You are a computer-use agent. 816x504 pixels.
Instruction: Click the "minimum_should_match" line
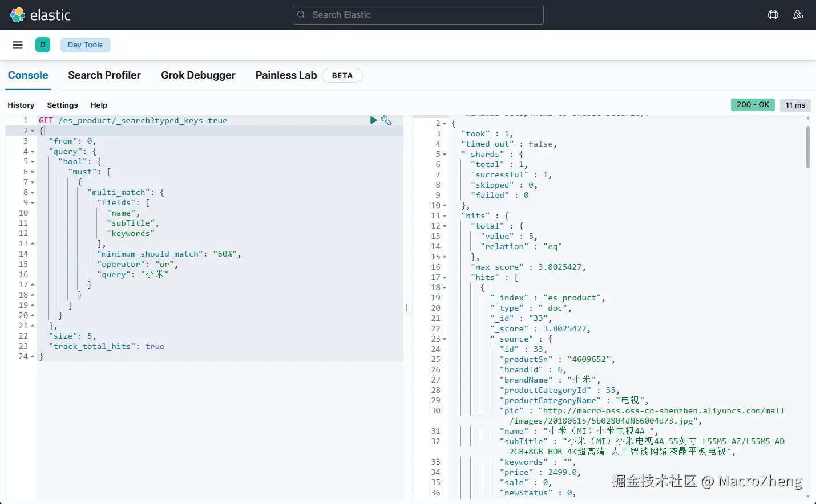tap(169, 254)
